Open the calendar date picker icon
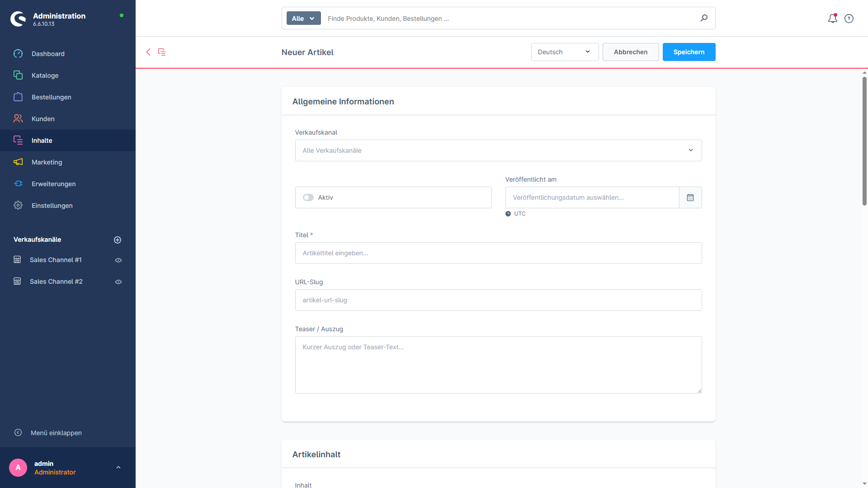Image resolution: width=868 pixels, height=488 pixels. pos(690,197)
